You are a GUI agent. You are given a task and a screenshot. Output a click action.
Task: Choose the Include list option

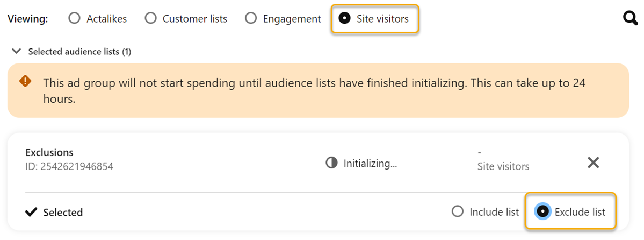[458, 212]
